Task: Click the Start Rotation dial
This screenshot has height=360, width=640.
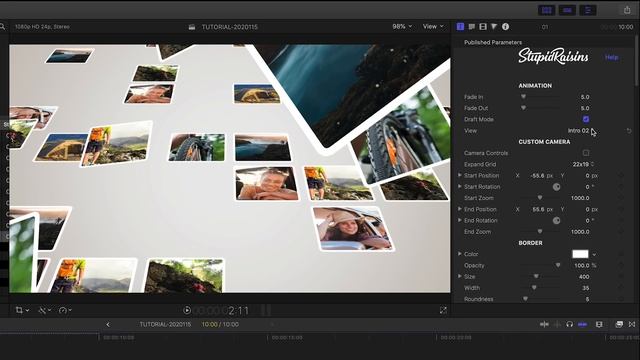Action: [556, 187]
